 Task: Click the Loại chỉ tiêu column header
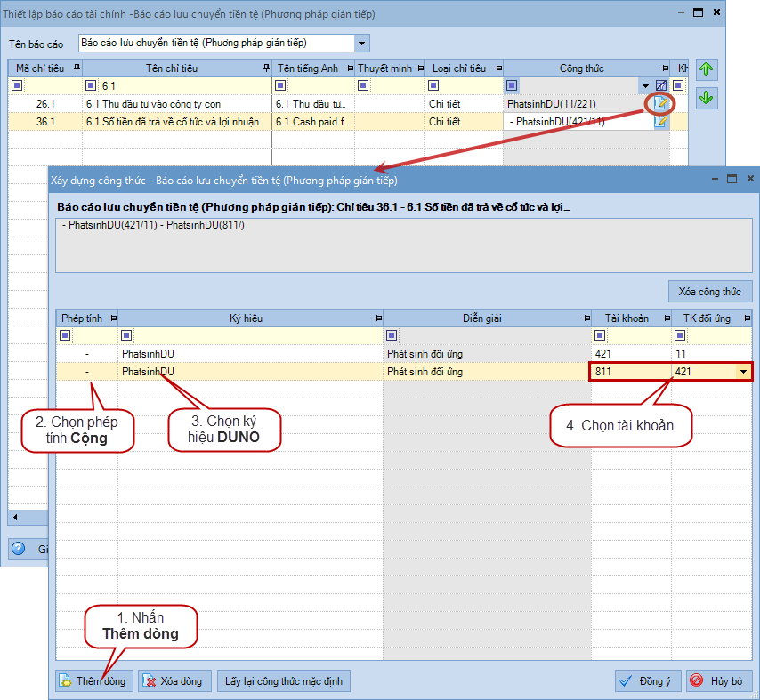[458, 68]
